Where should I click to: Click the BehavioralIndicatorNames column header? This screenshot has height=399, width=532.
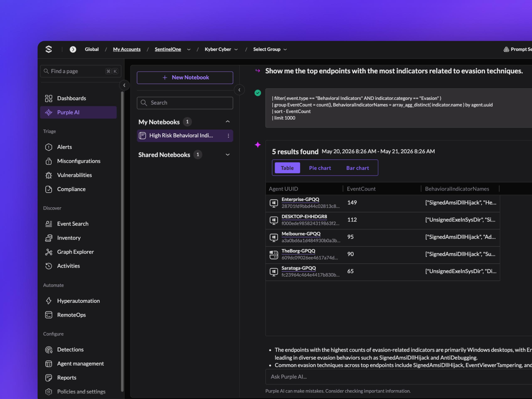457,189
